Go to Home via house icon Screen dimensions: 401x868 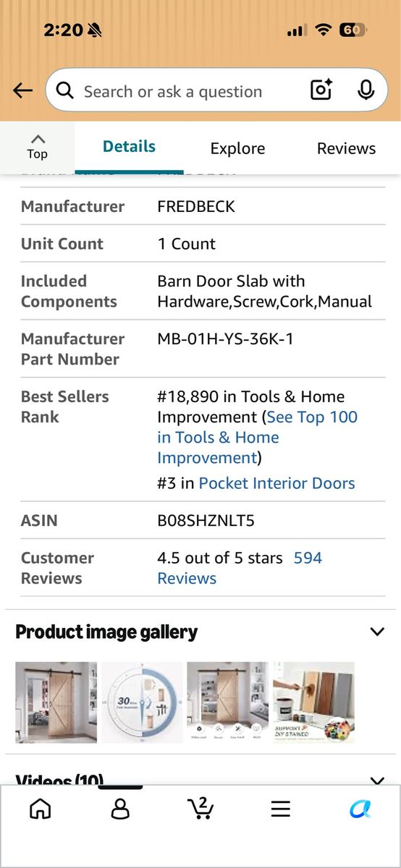click(41, 809)
